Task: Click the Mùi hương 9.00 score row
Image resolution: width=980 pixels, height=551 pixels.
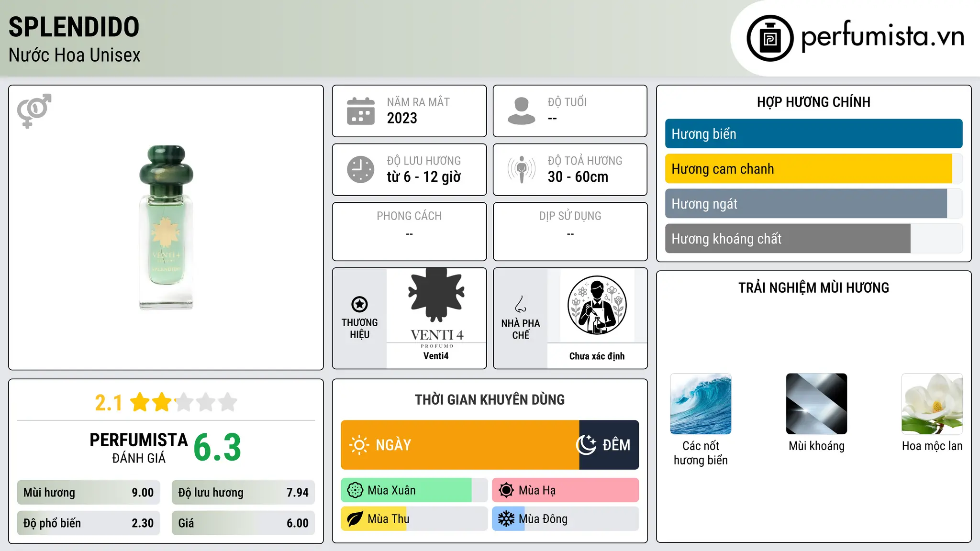Action: coord(89,493)
